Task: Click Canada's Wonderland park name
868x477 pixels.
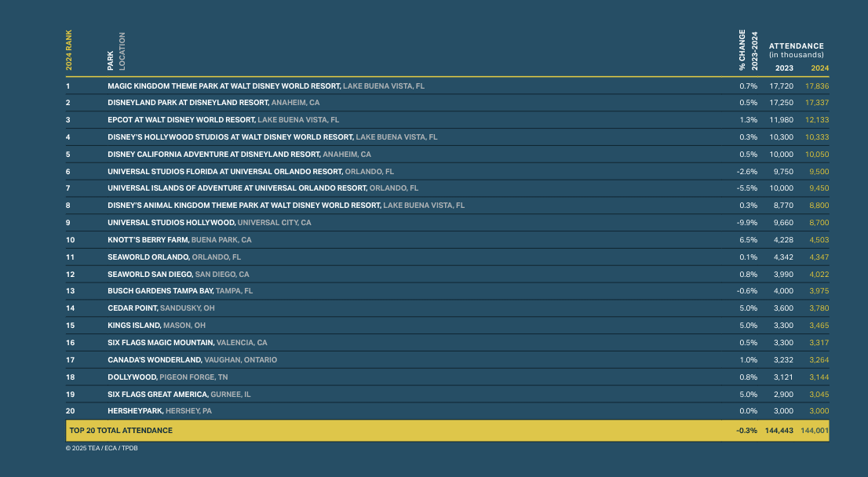Action: tap(155, 360)
